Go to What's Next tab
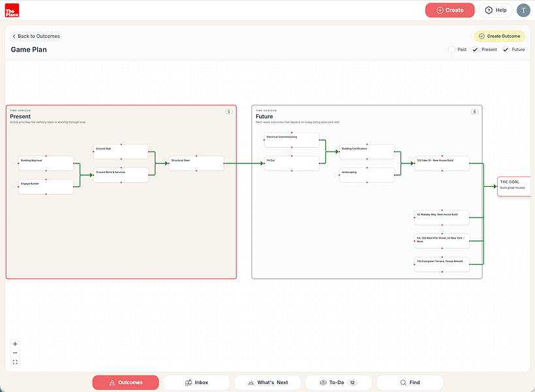Screen dimensions: 535x392 (x=268, y=382)
